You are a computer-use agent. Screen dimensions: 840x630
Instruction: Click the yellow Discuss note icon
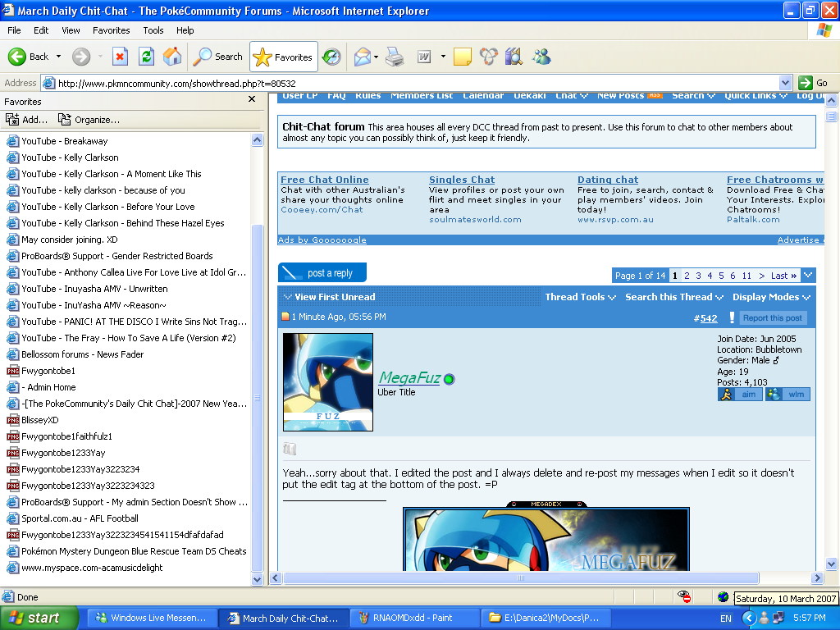coord(463,57)
